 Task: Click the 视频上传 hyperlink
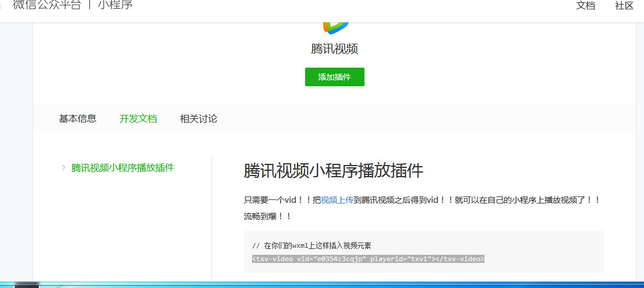[337, 201]
